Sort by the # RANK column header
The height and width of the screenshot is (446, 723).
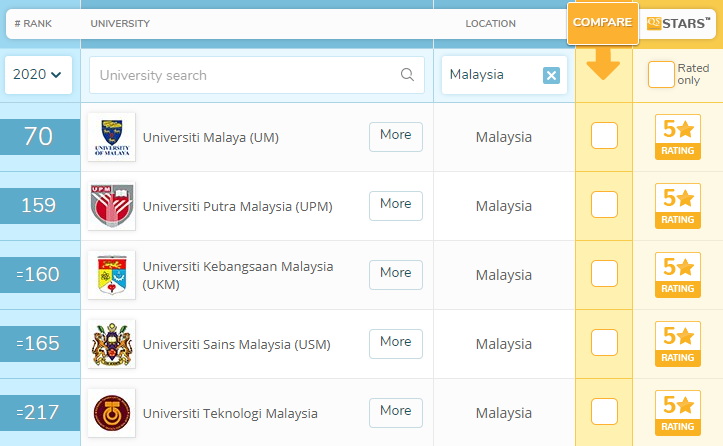[33, 24]
